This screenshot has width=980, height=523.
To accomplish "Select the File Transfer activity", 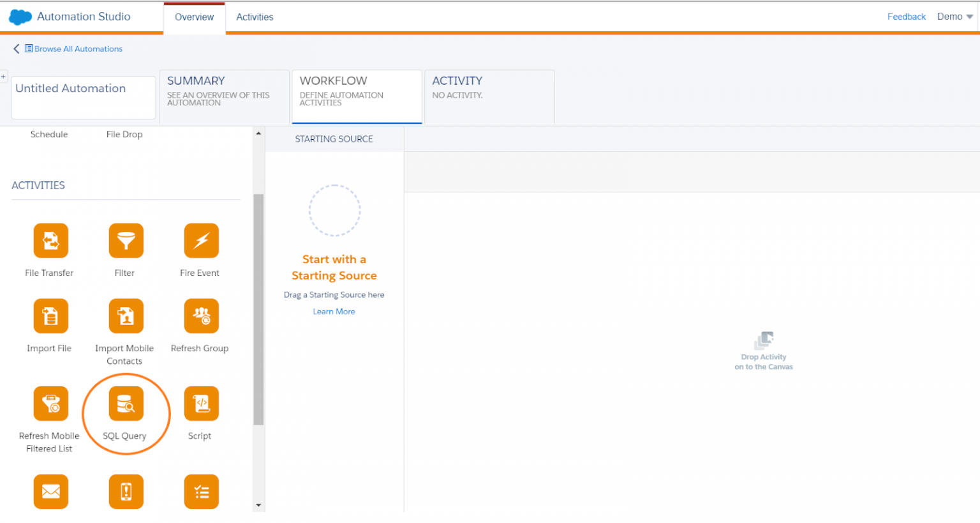I will pyautogui.click(x=50, y=241).
